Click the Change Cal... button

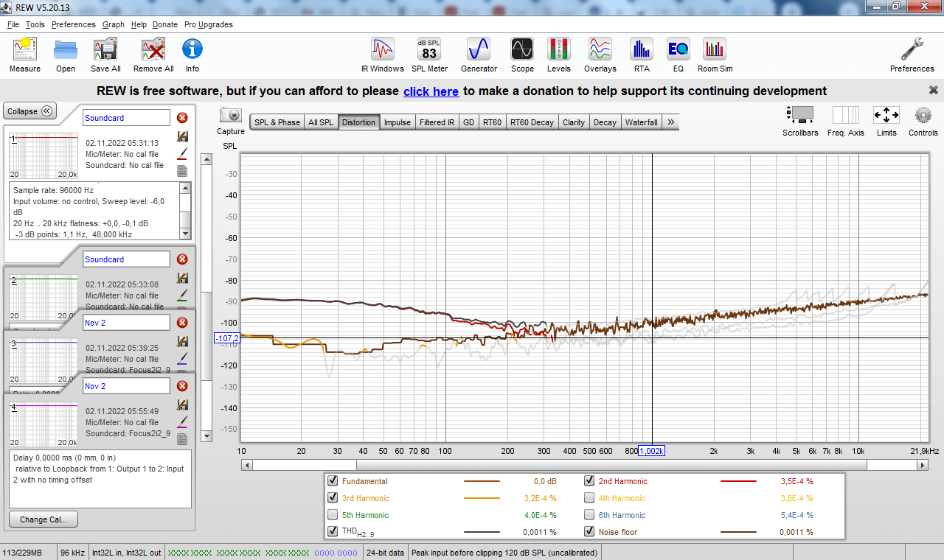pos(44,519)
